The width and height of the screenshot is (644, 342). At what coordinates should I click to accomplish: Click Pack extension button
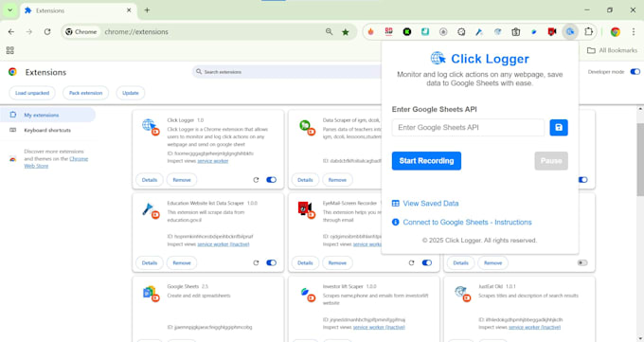coord(85,93)
